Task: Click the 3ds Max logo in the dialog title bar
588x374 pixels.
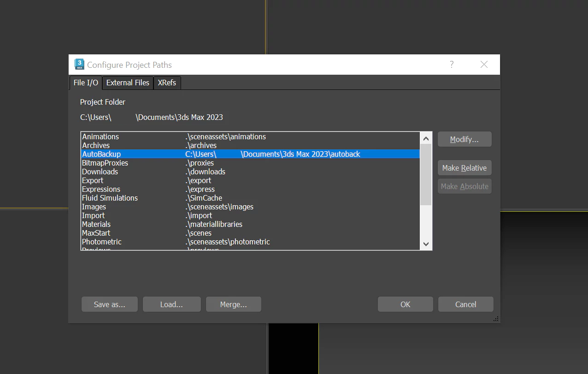Action: [x=79, y=64]
